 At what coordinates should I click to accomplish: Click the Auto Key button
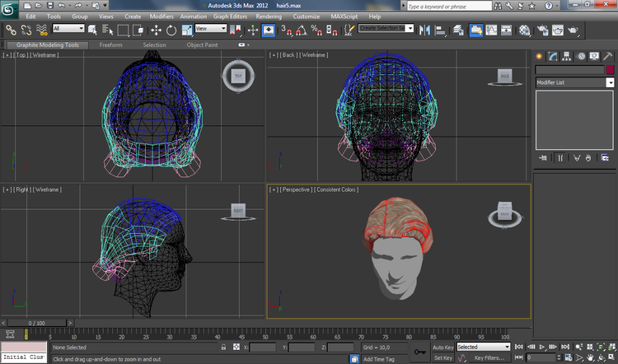442,347
